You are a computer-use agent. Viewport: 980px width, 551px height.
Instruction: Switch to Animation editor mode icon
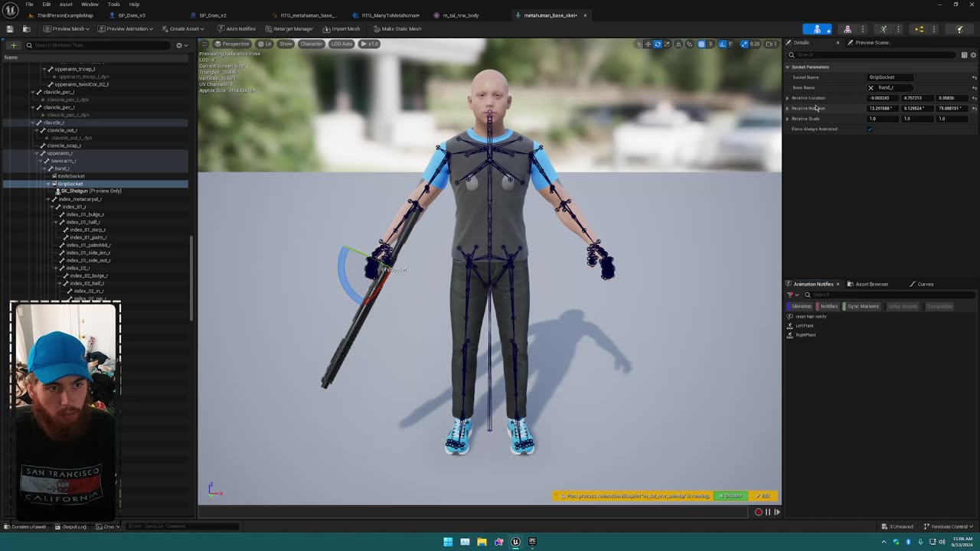click(x=883, y=29)
